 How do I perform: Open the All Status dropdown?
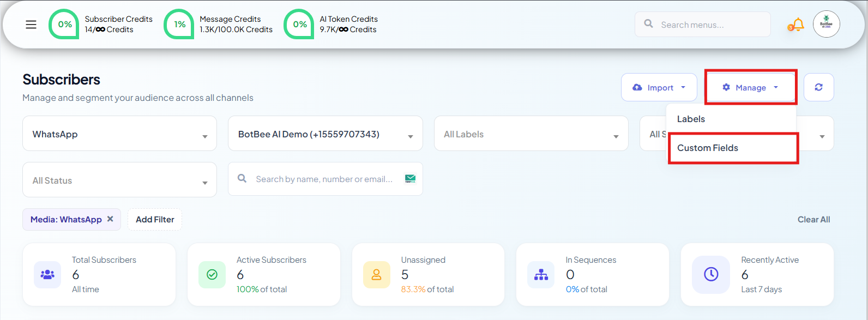coord(119,180)
